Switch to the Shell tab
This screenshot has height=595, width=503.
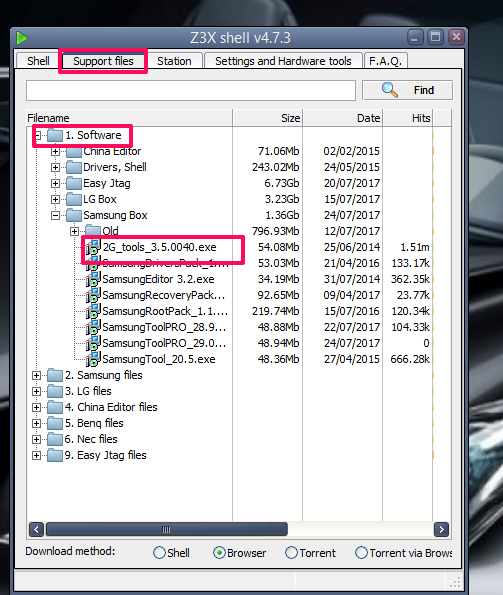pyautogui.click(x=38, y=61)
